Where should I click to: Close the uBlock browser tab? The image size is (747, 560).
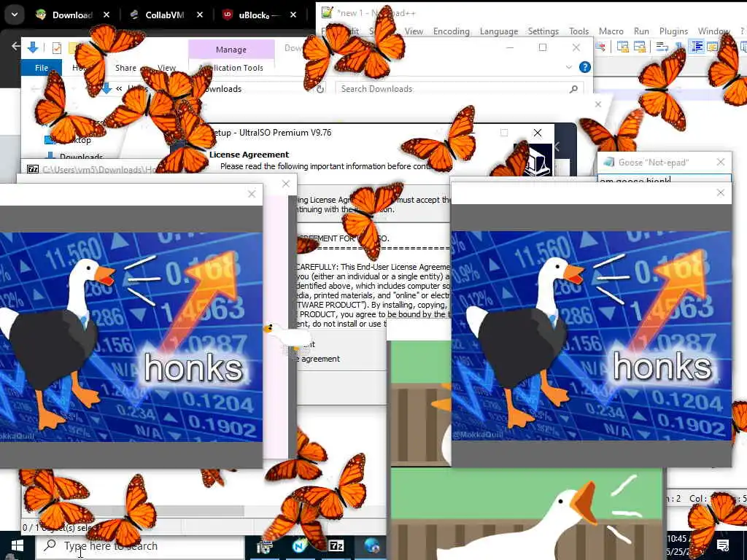click(293, 15)
